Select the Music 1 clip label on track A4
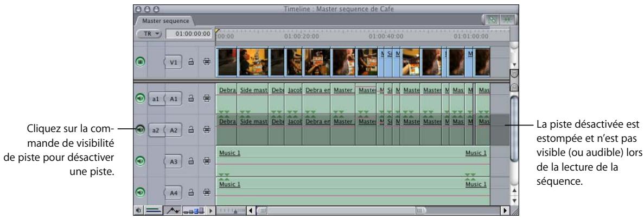 pyautogui.click(x=230, y=184)
